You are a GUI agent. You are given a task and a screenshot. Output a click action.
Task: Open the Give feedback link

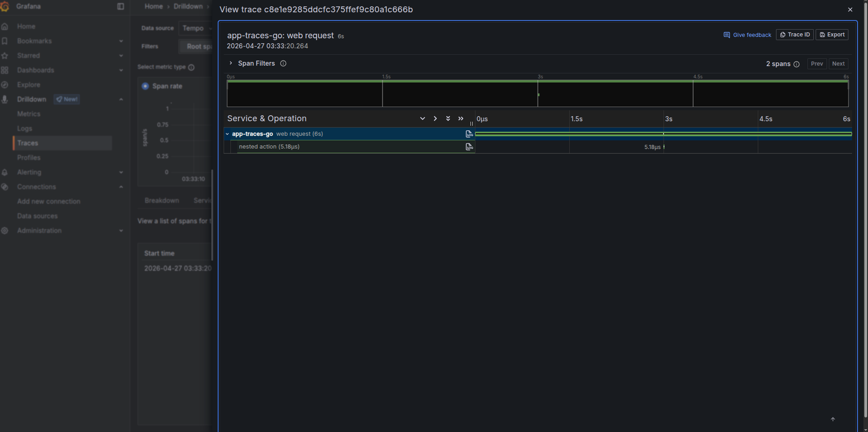tap(747, 35)
